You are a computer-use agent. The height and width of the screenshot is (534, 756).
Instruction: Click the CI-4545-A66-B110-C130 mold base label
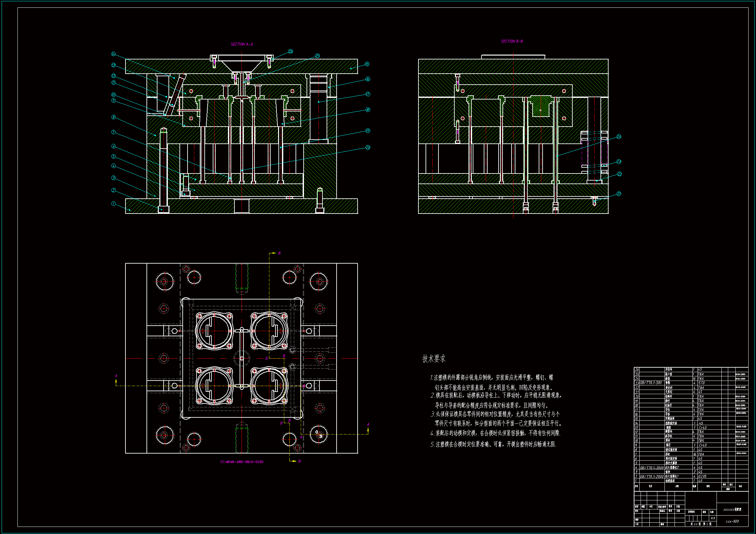coord(242,462)
